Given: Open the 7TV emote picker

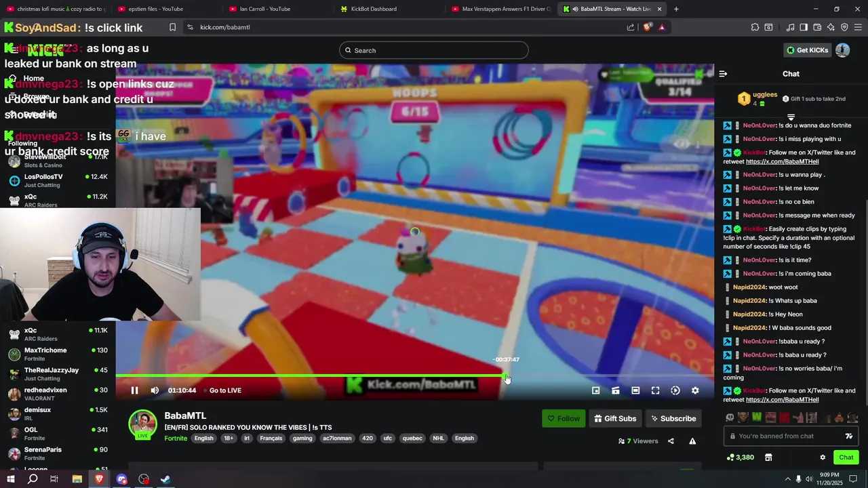Looking at the screenshot, I should [x=849, y=436].
